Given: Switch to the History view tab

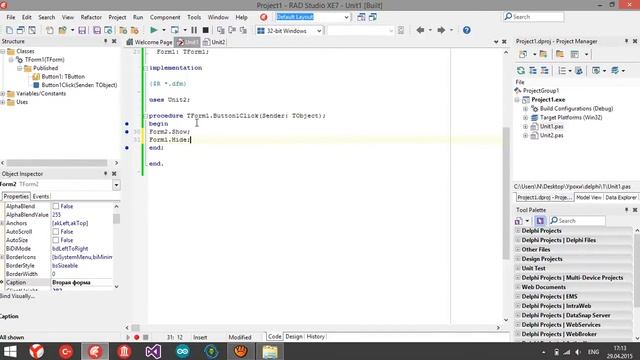Looking at the screenshot, I should pos(315,337).
